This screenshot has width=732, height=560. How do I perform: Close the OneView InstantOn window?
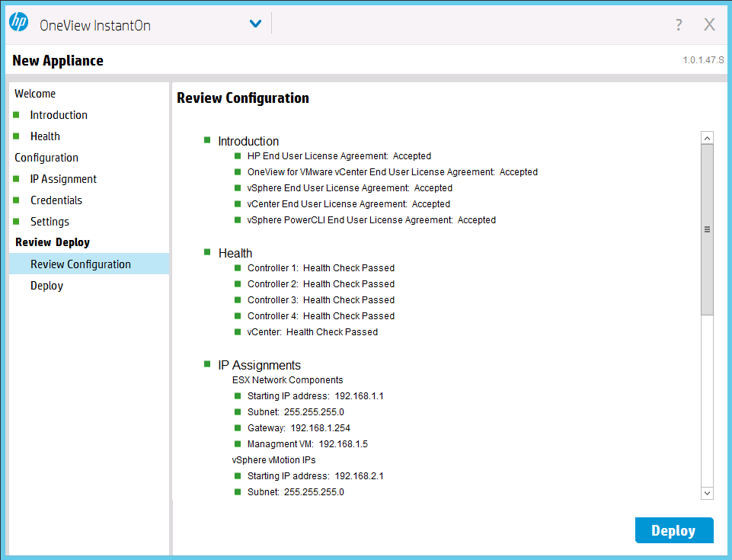pyautogui.click(x=709, y=24)
